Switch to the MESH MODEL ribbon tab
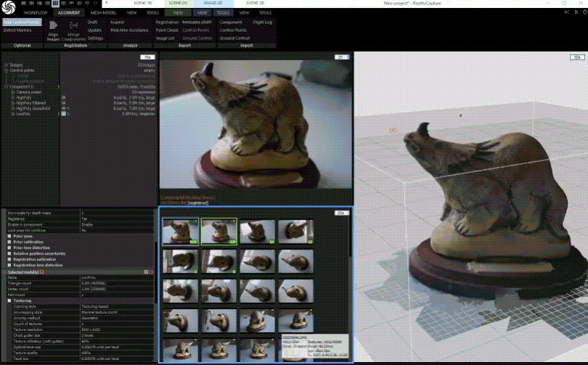 (x=103, y=13)
